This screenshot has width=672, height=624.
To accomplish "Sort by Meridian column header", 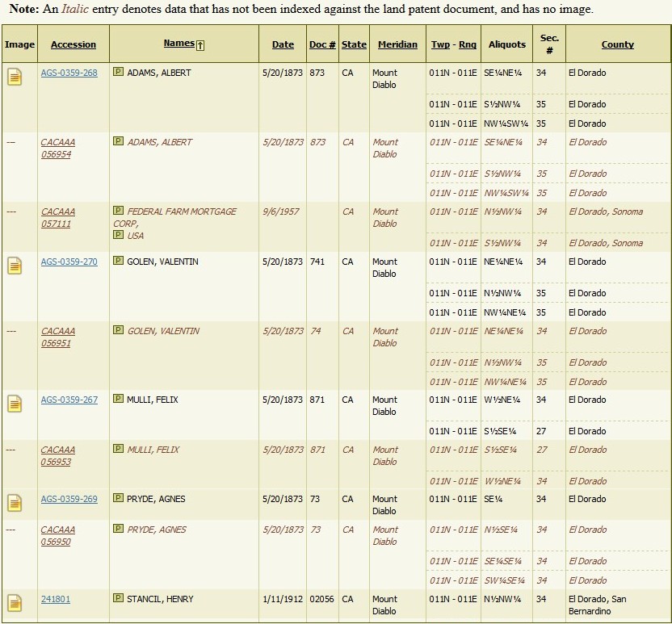I will (x=397, y=45).
